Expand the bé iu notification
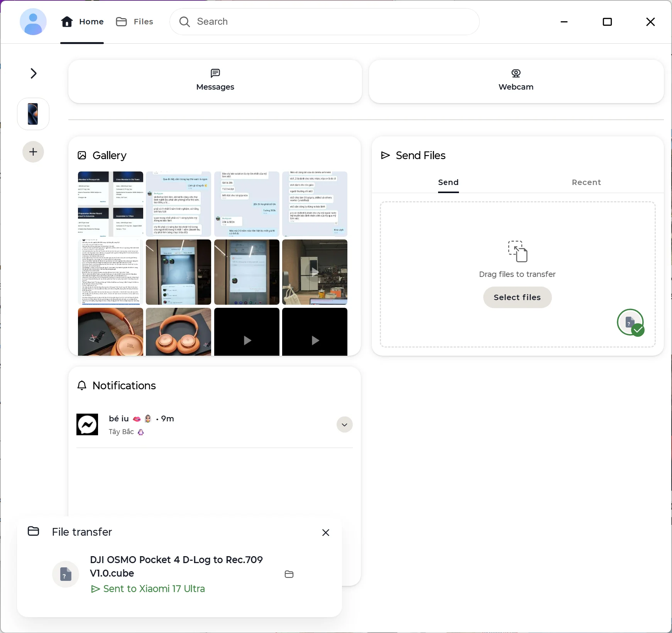Image resolution: width=672 pixels, height=633 pixels. [x=345, y=425]
